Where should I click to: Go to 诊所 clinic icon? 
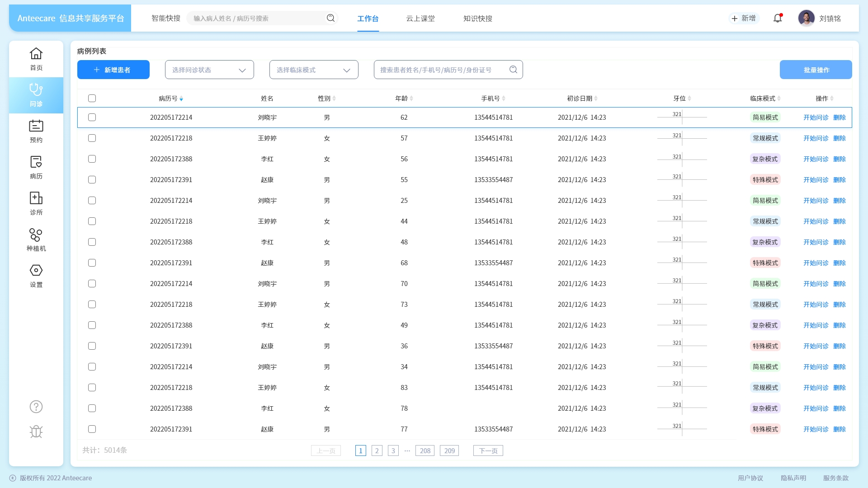(x=36, y=198)
